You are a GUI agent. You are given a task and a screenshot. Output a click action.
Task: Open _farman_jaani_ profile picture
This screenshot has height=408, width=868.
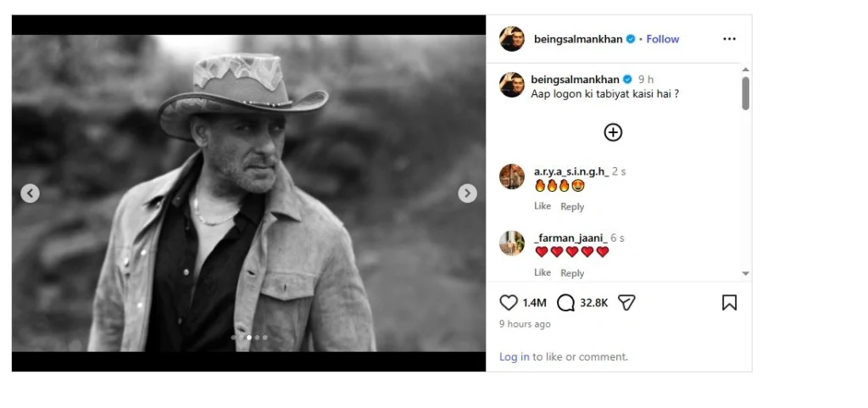(511, 243)
